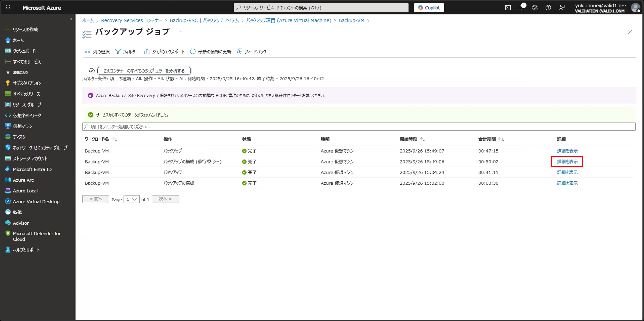This screenshot has height=321, width=644.
Task: Open Cloud Shell from the top bar
Action: pos(508,8)
